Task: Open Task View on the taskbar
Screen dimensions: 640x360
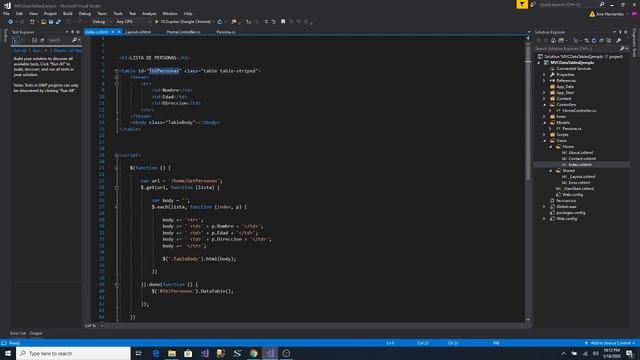Action: [139, 353]
